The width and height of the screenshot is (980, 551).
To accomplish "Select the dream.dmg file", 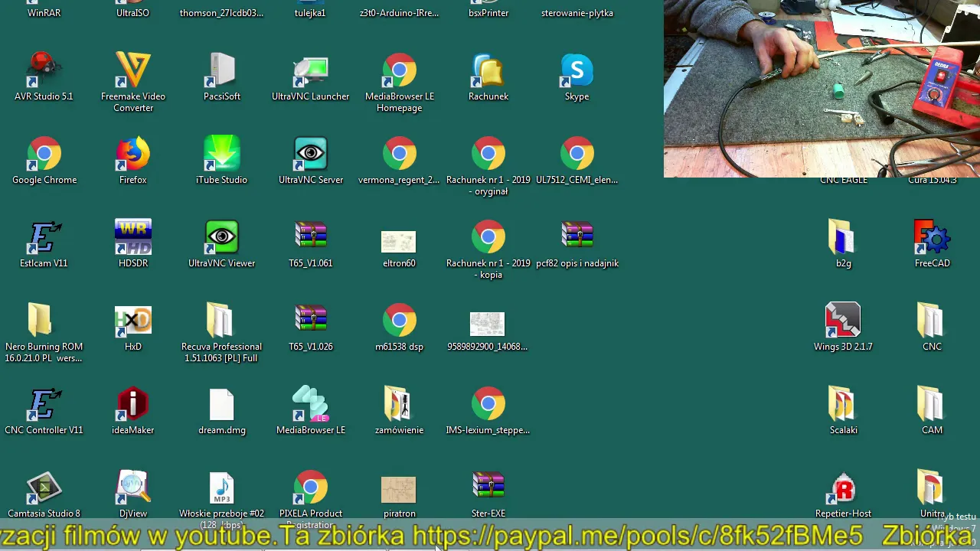I will click(222, 410).
